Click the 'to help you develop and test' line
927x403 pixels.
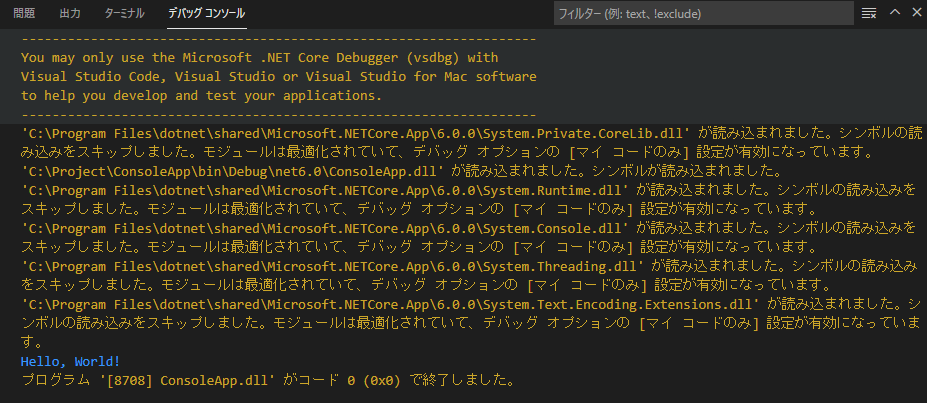tap(202, 96)
